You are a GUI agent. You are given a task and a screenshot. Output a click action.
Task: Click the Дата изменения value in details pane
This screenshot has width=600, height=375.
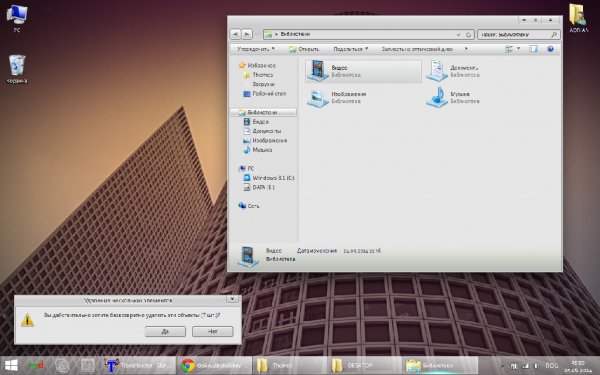[x=362, y=251]
